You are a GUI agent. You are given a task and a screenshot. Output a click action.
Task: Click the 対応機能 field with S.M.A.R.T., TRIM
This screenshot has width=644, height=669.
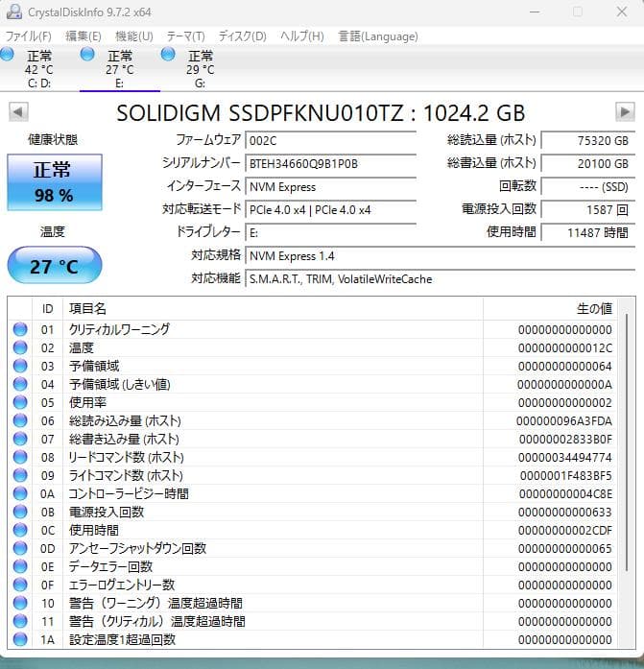[x=441, y=278]
